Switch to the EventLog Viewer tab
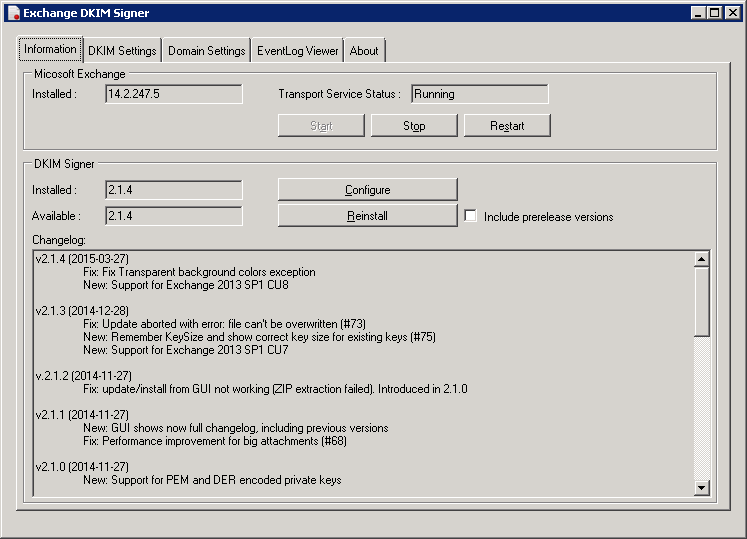This screenshot has width=747, height=539. click(297, 51)
